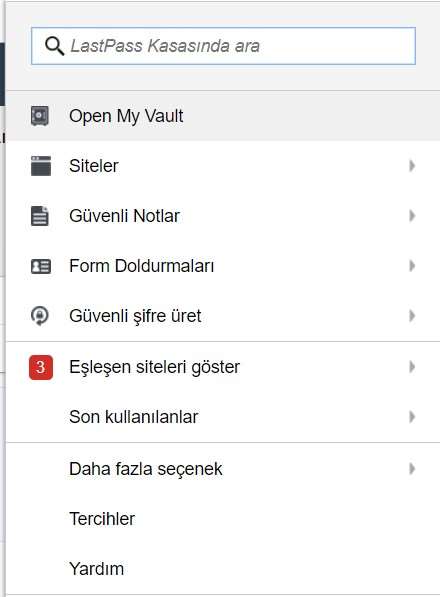Click the Siteler browser window icon
Image resolution: width=440 pixels, height=597 pixels.
tap(41, 166)
